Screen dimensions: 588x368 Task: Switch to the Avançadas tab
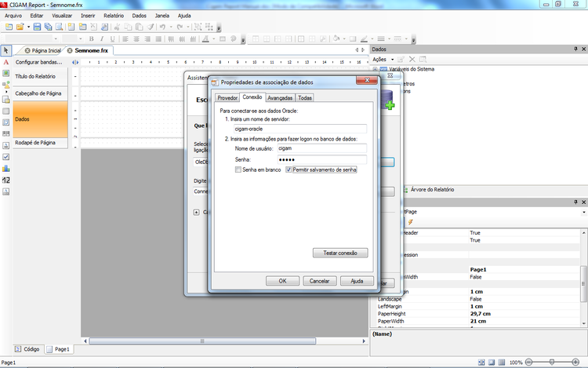tap(280, 98)
